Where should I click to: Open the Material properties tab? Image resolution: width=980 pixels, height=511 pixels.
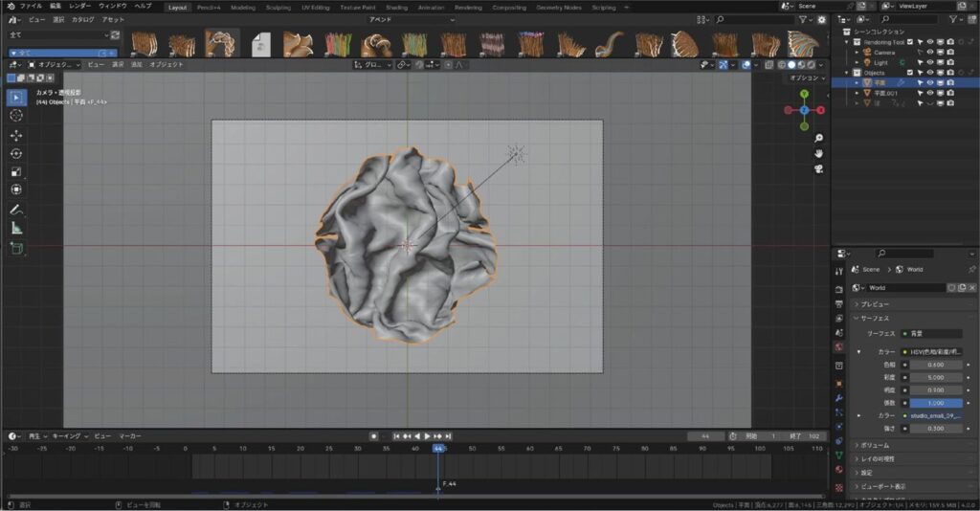[838, 470]
